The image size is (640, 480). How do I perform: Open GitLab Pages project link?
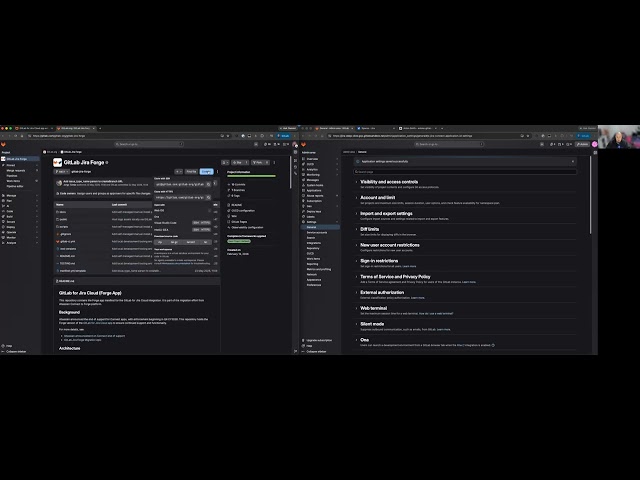[x=239, y=222]
